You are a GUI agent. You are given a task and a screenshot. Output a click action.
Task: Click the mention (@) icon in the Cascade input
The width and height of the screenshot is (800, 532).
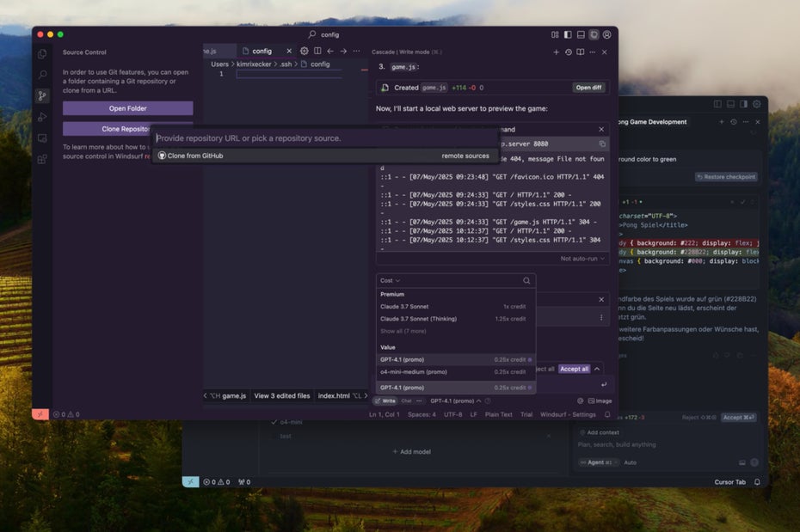(580, 401)
